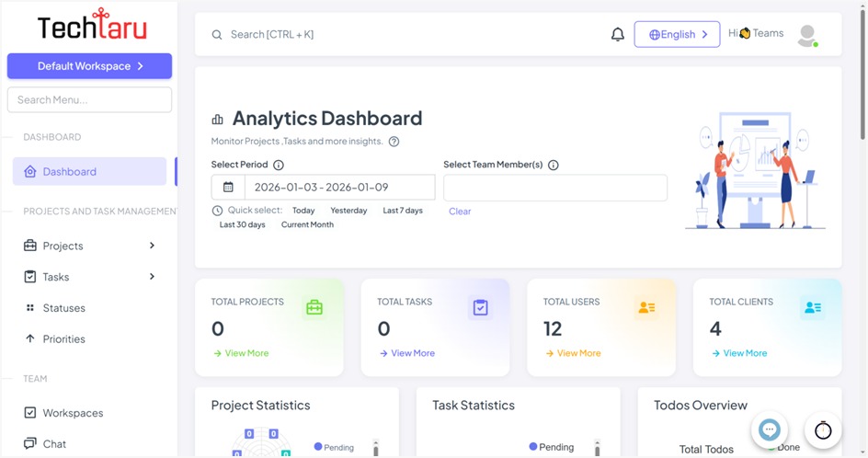The width and height of the screenshot is (868, 458).
Task: Click the info icon next to Select Period
Action: (279, 166)
